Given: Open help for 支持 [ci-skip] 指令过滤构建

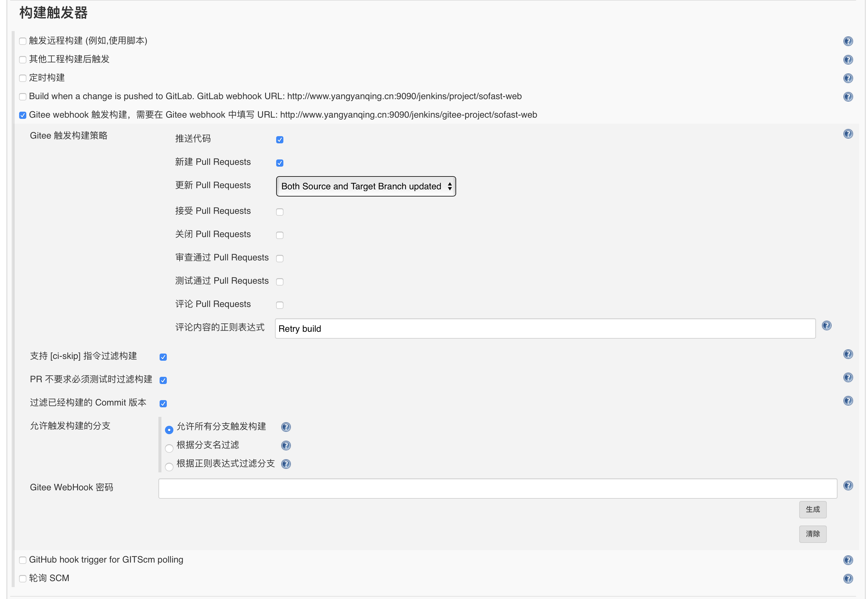Looking at the screenshot, I should [848, 354].
